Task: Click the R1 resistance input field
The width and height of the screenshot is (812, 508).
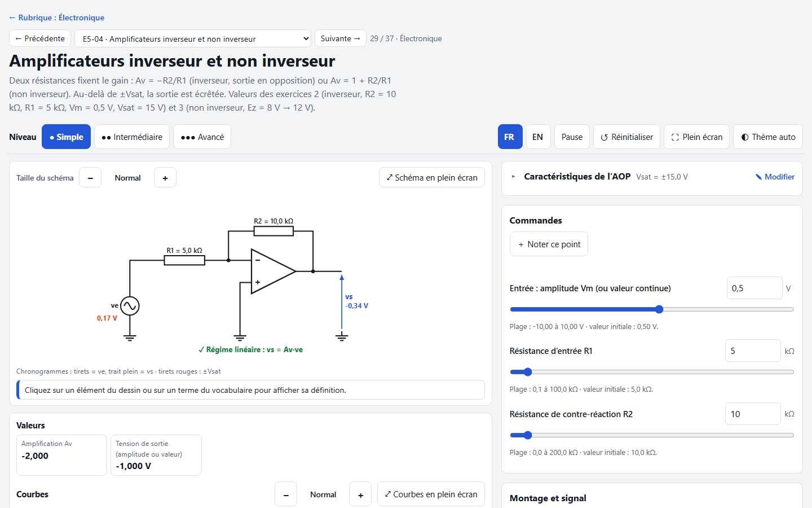Action: (x=753, y=351)
